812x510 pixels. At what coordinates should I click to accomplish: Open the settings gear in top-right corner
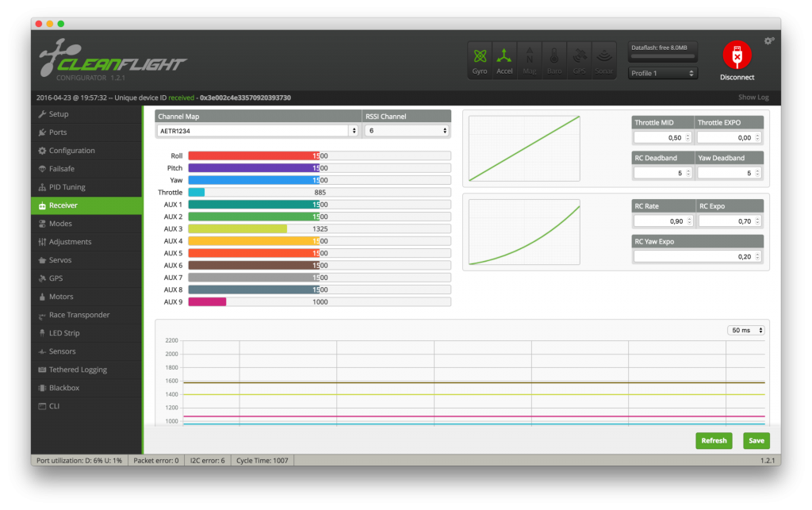point(768,40)
